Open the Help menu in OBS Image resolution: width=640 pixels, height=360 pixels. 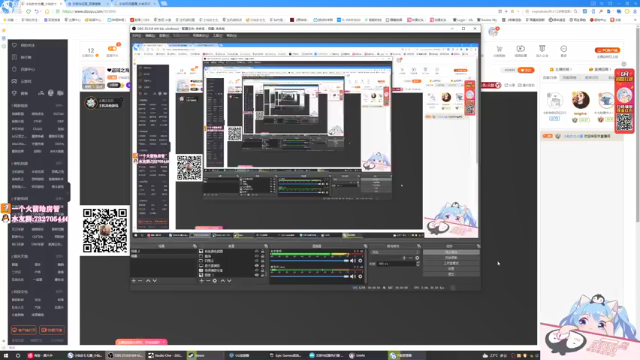pos(231,36)
